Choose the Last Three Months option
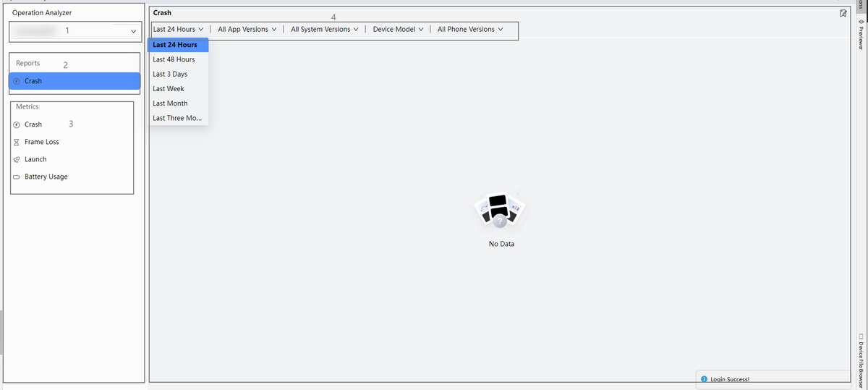868x390 pixels. pyautogui.click(x=177, y=118)
